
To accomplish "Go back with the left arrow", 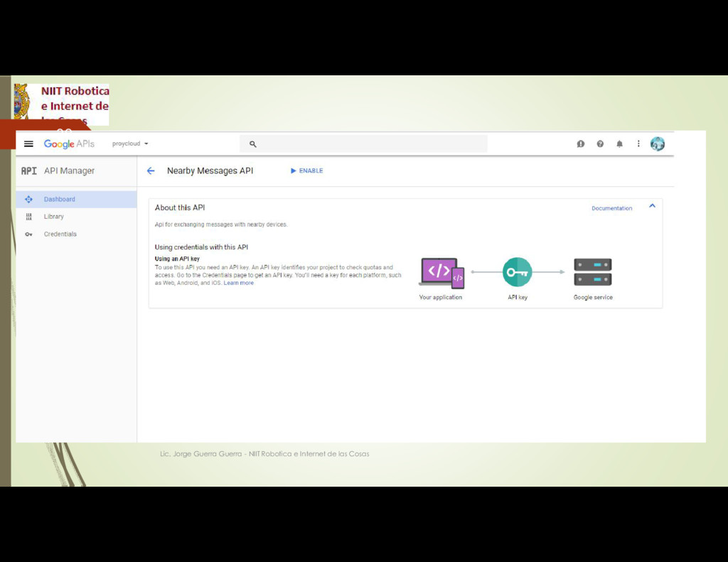I will 151,171.
